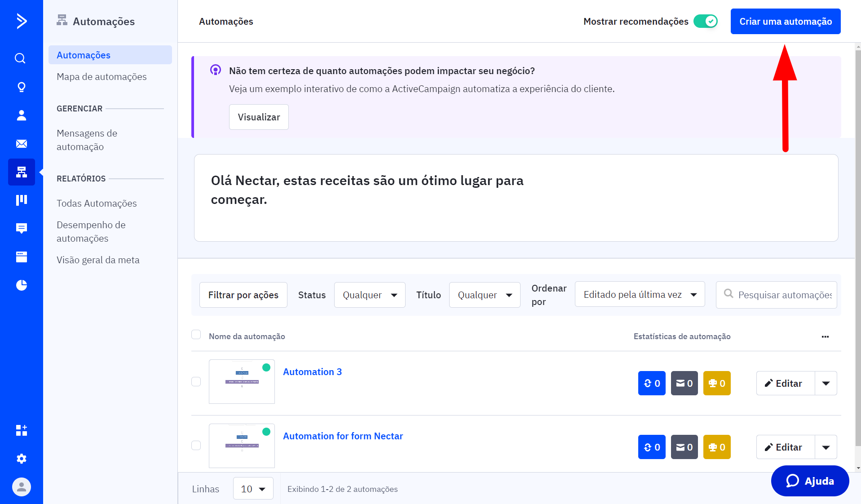This screenshot has height=504, width=861.
Task: Click Editar button for Automation 3
Action: [786, 383]
